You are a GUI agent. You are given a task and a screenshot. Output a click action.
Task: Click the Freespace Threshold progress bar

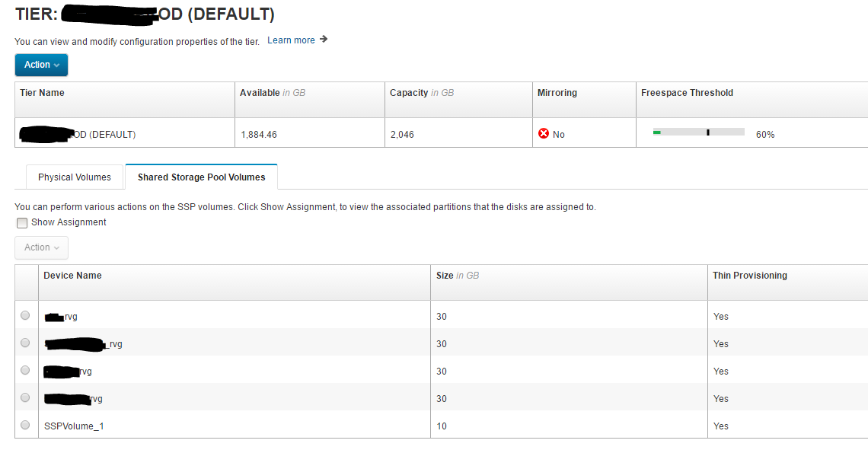tap(698, 132)
